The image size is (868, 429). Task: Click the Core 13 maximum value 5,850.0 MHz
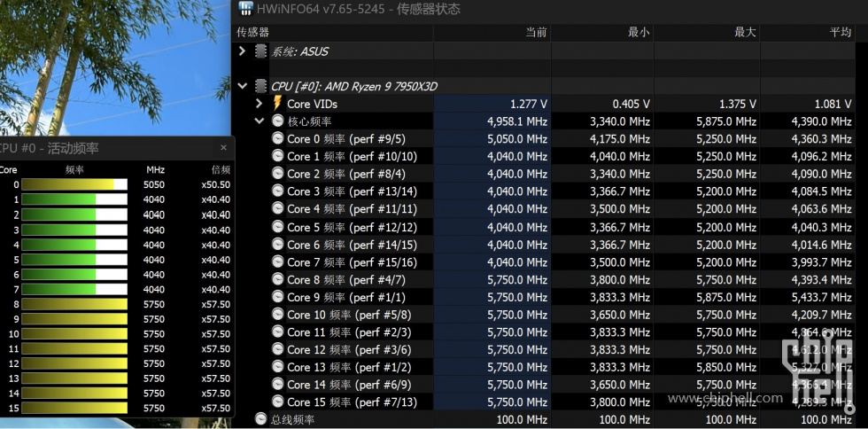click(x=726, y=368)
